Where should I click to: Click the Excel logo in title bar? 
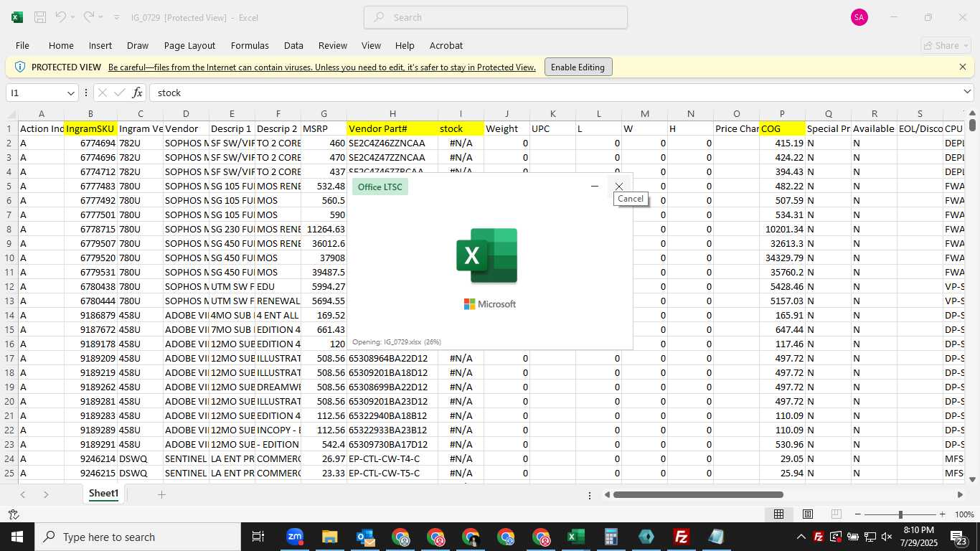[17, 17]
